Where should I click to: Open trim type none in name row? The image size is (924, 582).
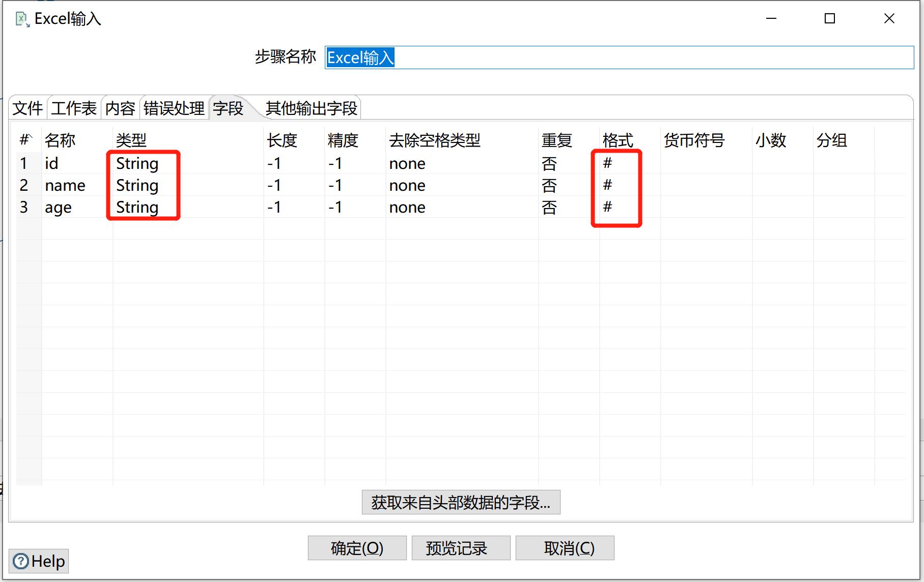point(462,185)
